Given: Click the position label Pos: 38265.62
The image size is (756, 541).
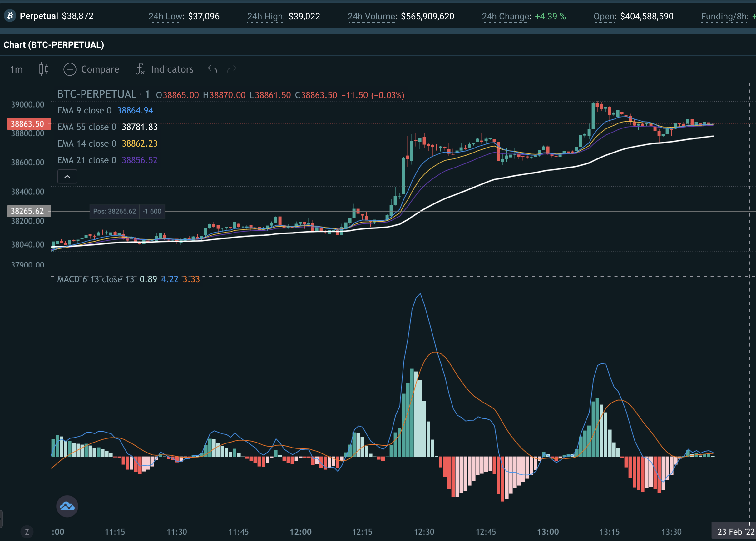Looking at the screenshot, I should (115, 211).
